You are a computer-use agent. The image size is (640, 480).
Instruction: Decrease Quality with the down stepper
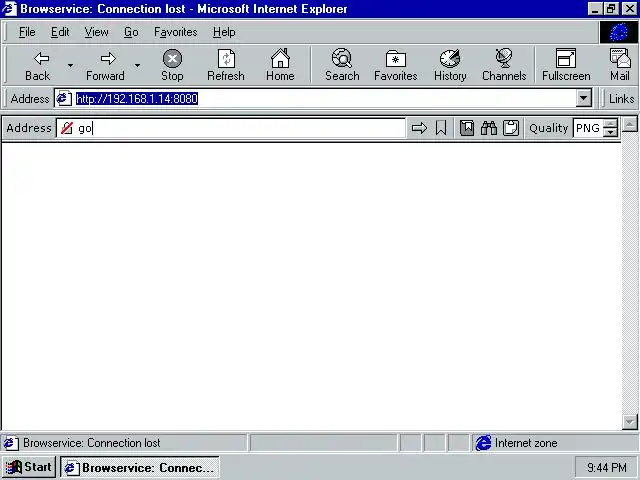click(x=611, y=133)
